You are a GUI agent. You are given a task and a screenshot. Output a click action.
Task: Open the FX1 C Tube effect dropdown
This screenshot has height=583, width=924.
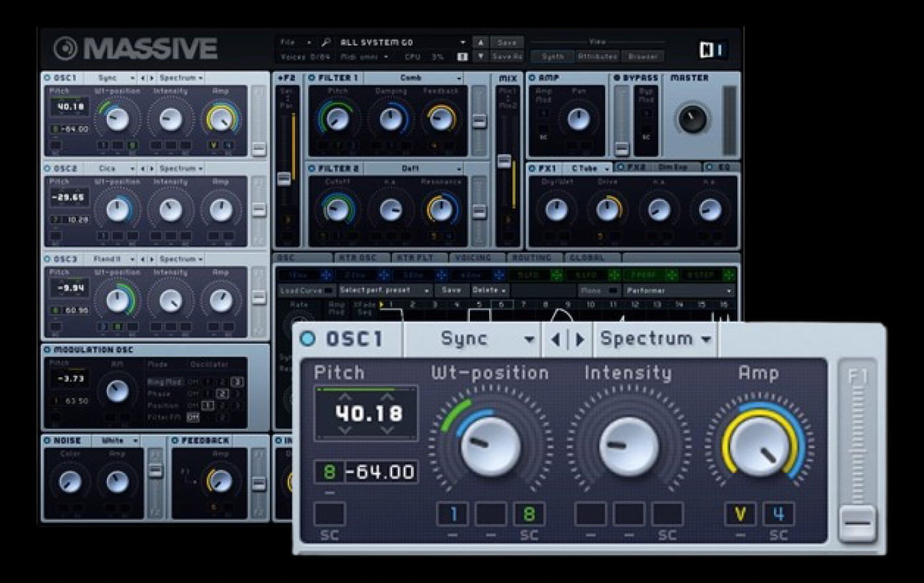[588, 168]
